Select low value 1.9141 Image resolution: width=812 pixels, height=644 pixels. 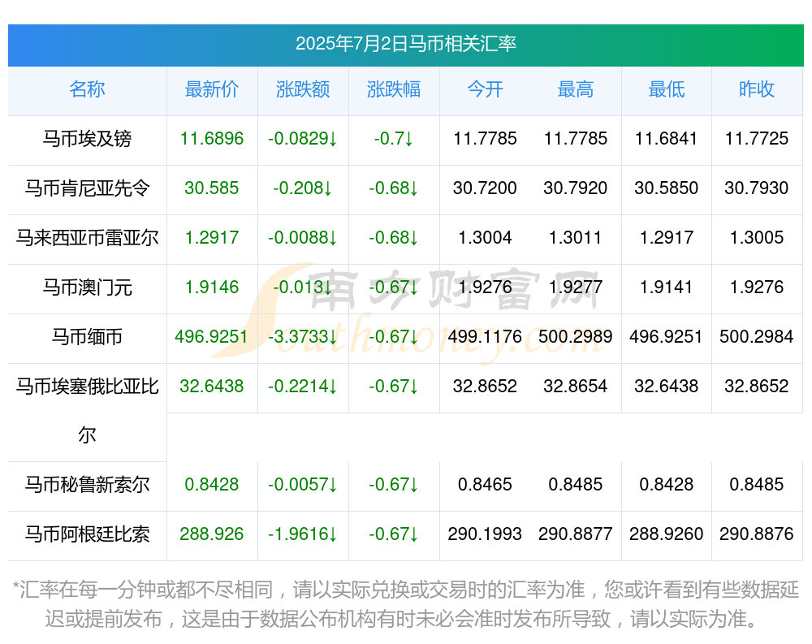click(x=667, y=287)
